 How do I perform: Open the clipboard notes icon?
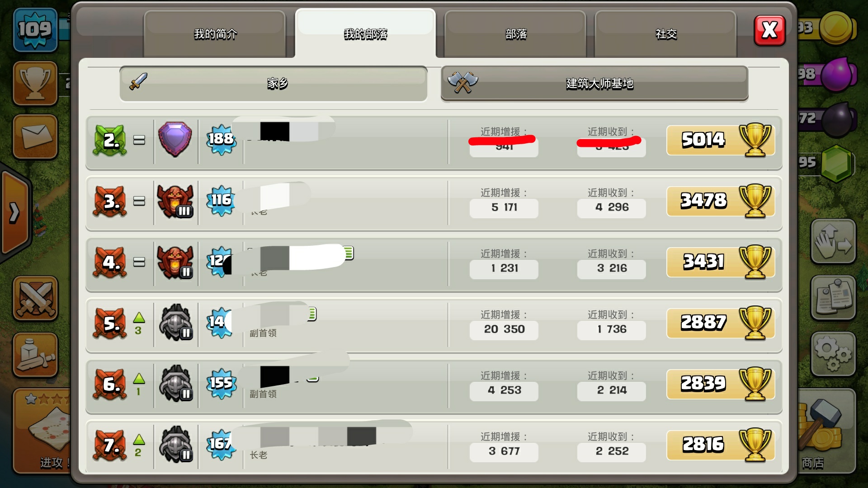point(833,297)
